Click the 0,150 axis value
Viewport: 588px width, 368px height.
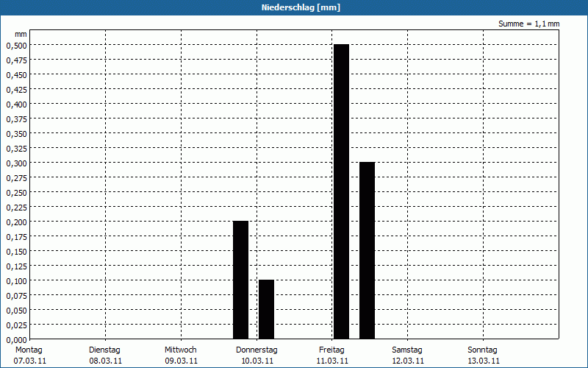coord(17,252)
